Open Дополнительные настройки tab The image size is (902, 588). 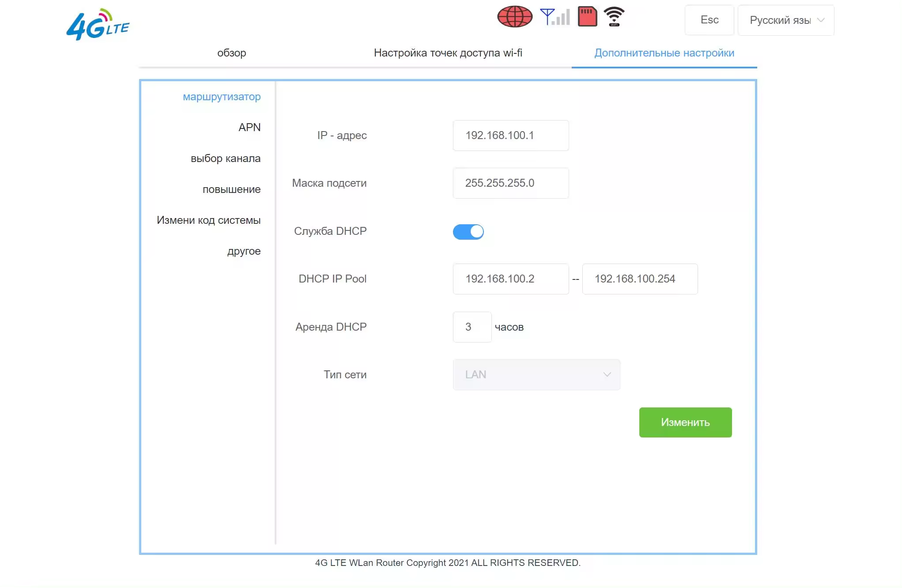664,53
